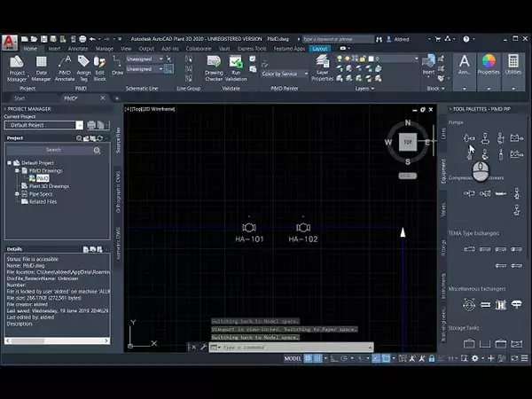Image resolution: width=532 pixels, height=399 pixels.
Task: Click the new drawing tab plus button
Action: (x=117, y=98)
